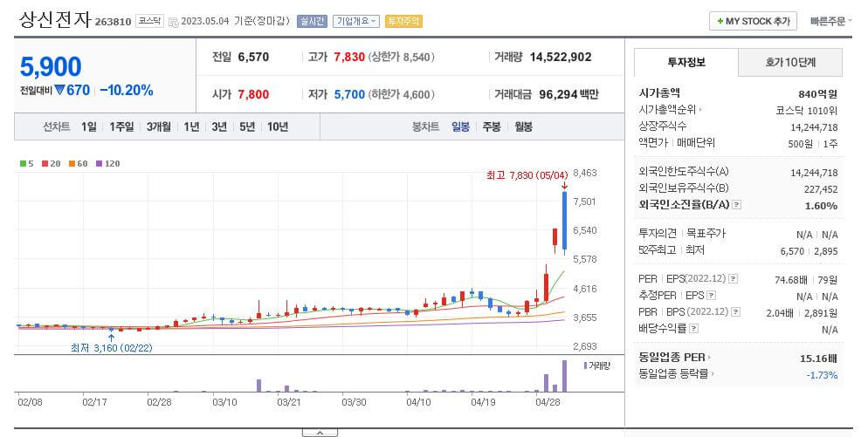This screenshot has width=868, height=437.
Task: Open the 빠른주문 dropdown
Action: click(831, 21)
